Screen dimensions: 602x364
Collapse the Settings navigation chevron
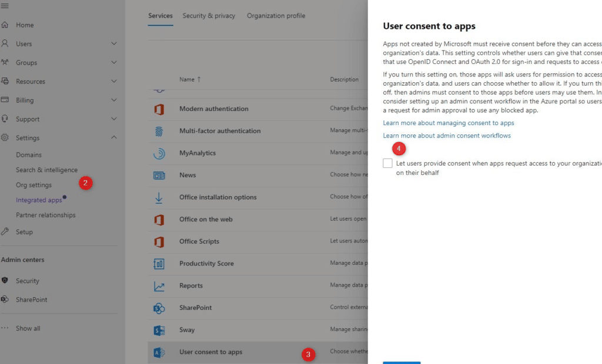(x=114, y=137)
